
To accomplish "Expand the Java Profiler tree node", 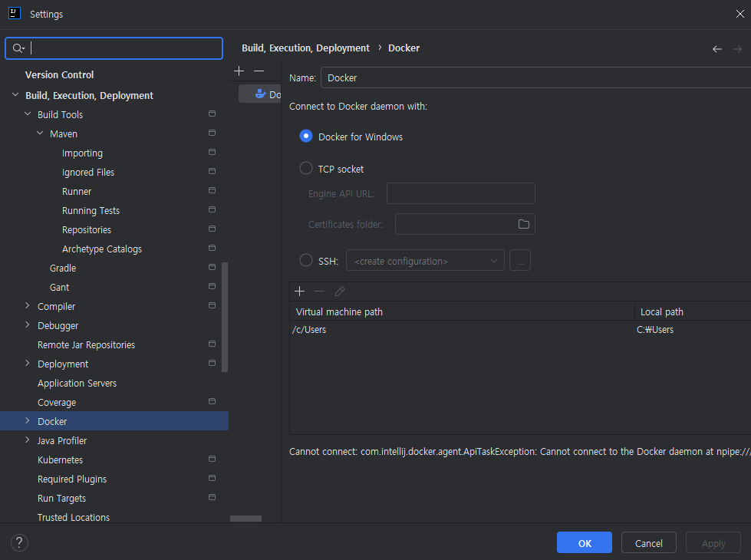I will [x=28, y=440].
